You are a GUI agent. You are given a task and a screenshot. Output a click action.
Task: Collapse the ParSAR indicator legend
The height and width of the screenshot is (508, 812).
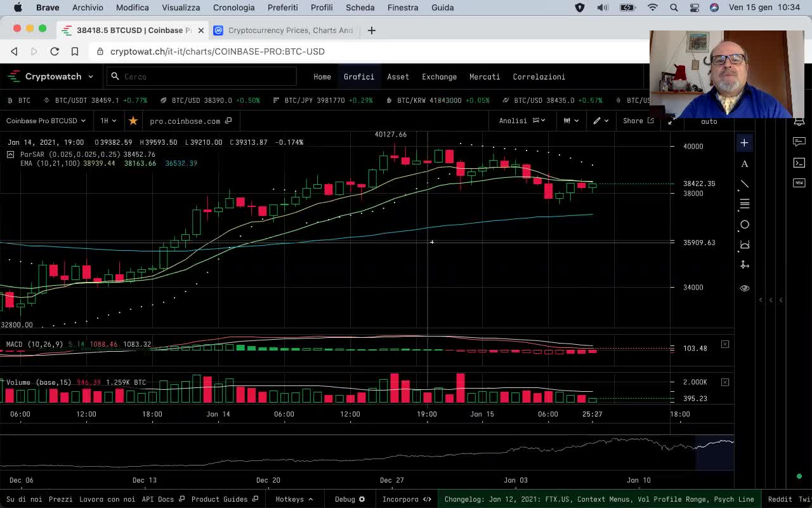click(10, 154)
